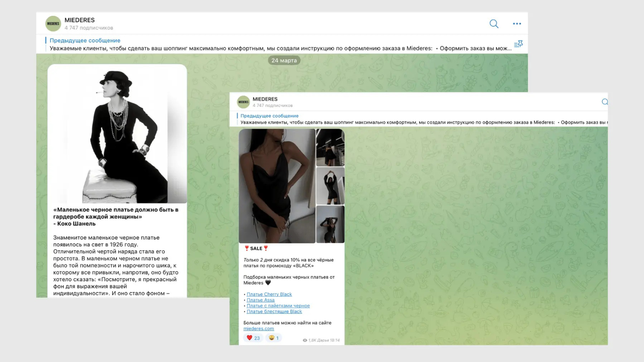Open the Платье Cherry Black link
The width and height of the screenshot is (644, 362).
(269, 294)
